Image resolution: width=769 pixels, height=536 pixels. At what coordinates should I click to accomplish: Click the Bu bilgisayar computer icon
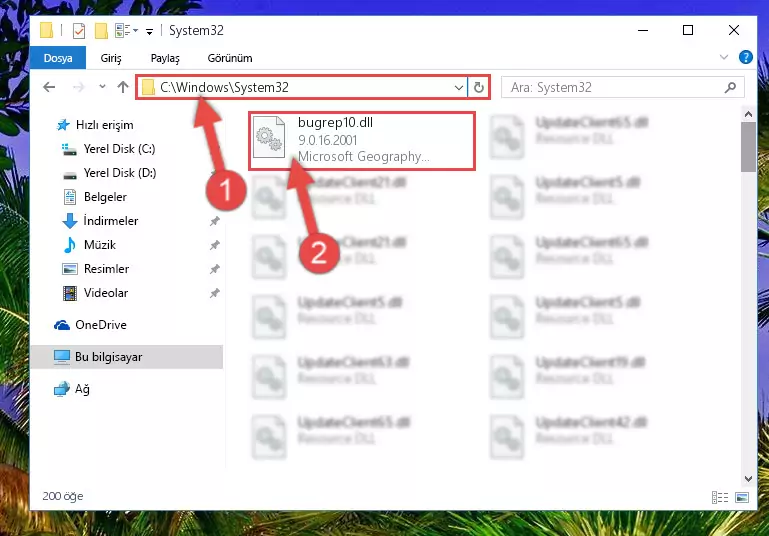click(62, 357)
